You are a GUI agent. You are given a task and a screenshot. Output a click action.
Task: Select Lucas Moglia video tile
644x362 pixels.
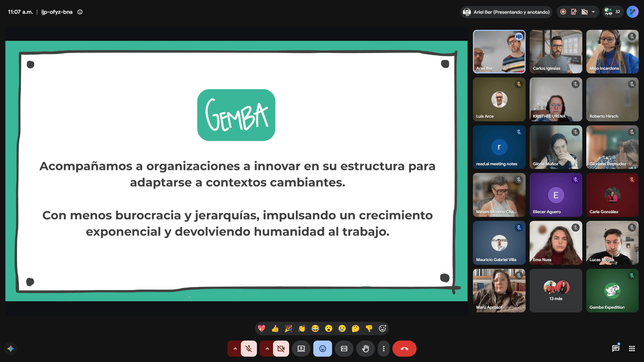pos(612,243)
